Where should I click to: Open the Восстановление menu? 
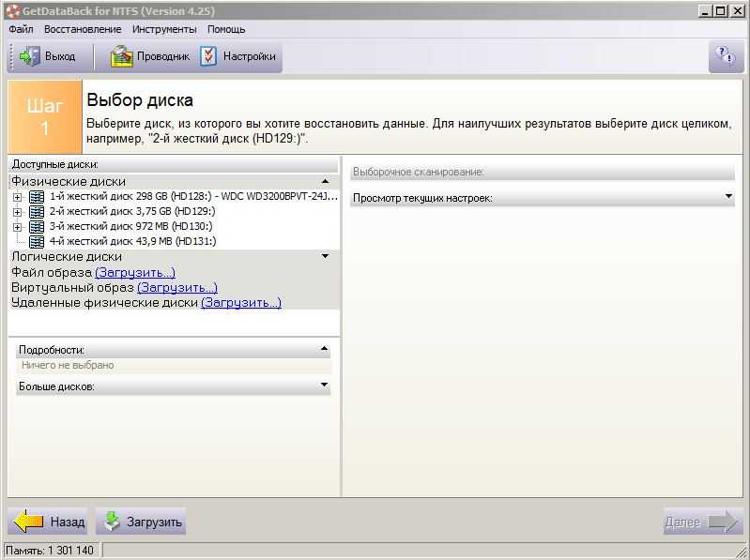point(83,29)
